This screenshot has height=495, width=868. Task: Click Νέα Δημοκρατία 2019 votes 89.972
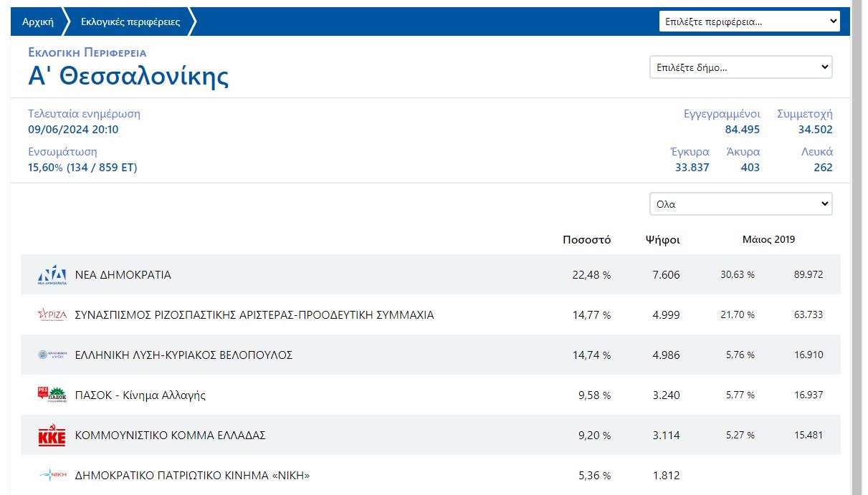pyautogui.click(x=809, y=274)
